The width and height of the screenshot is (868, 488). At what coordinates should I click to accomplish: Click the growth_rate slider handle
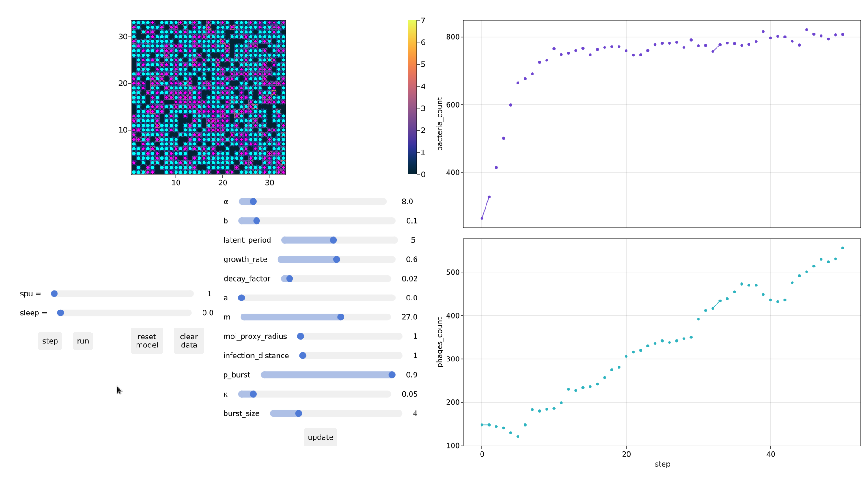coord(337,259)
